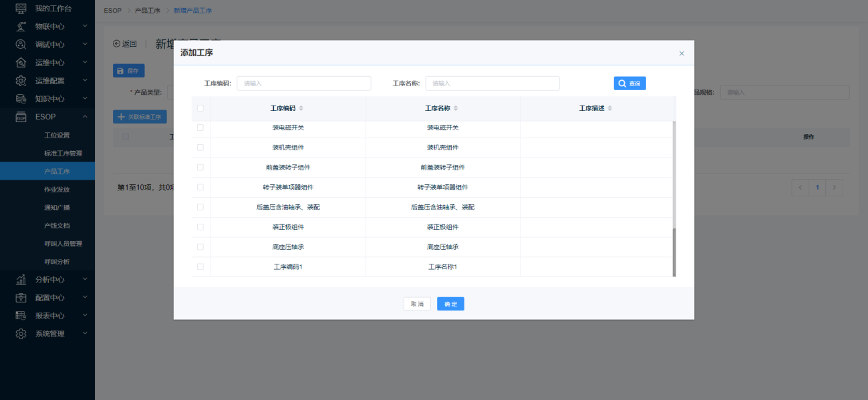868x400 pixels.
Task: Collapse the ESOP sidebar menu
Action: [x=85, y=117]
